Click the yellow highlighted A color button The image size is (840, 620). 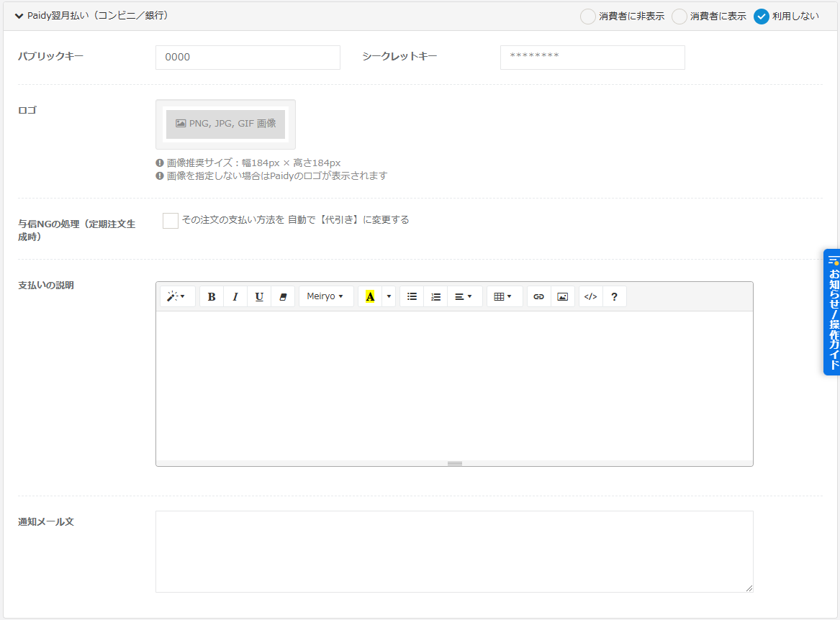(370, 296)
